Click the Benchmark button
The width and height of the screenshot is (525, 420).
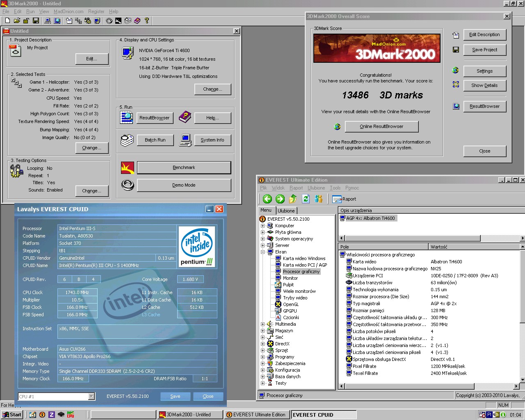coord(184,167)
